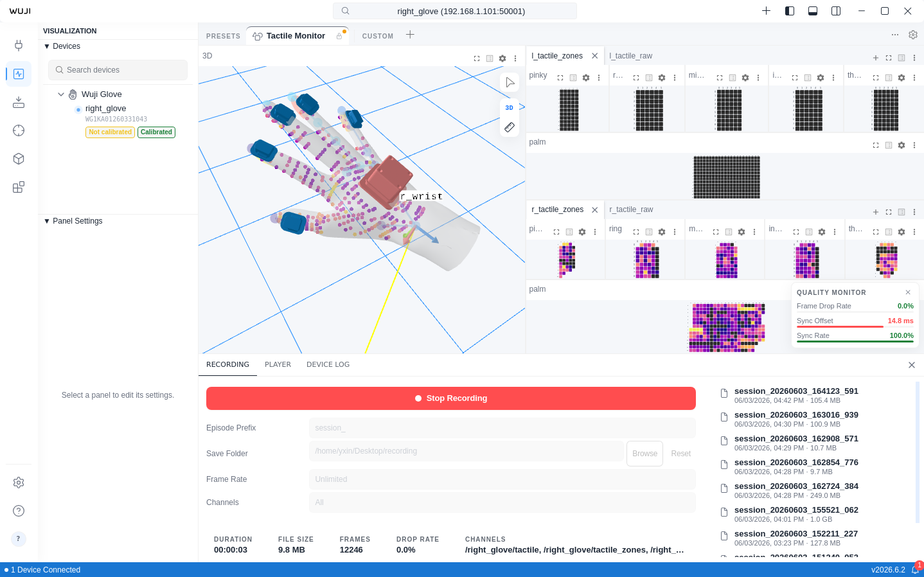Image resolution: width=924 pixels, height=577 pixels.
Task: Open the download/export sidebar icon
Action: tap(19, 102)
